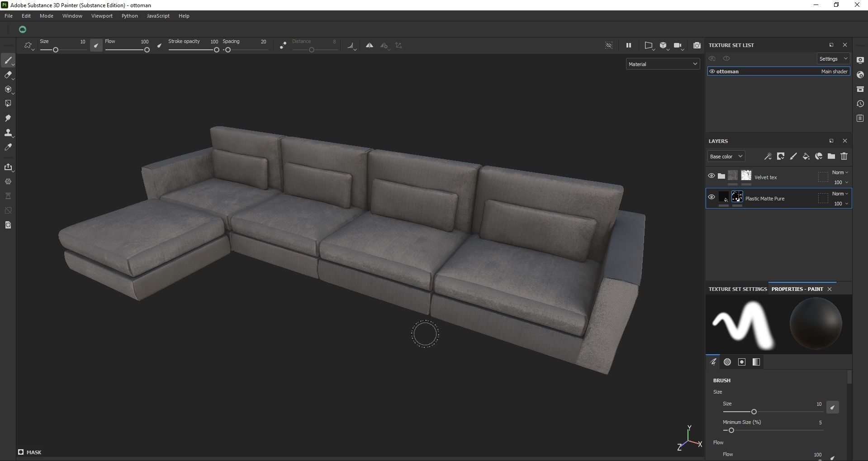The image size is (868, 461).
Task: Select the Material picker eyedropper
Action: point(8,147)
